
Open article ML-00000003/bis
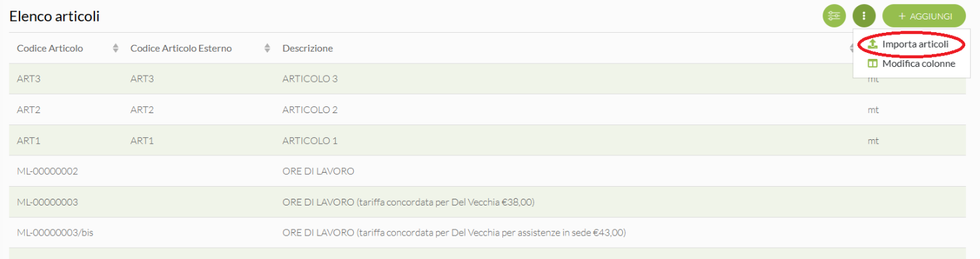tap(487, 233)
